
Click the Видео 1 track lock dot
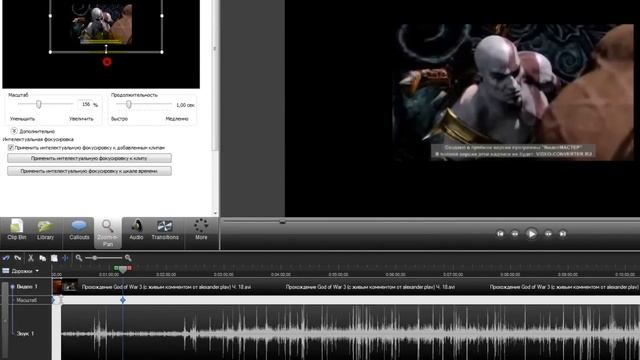12,287
